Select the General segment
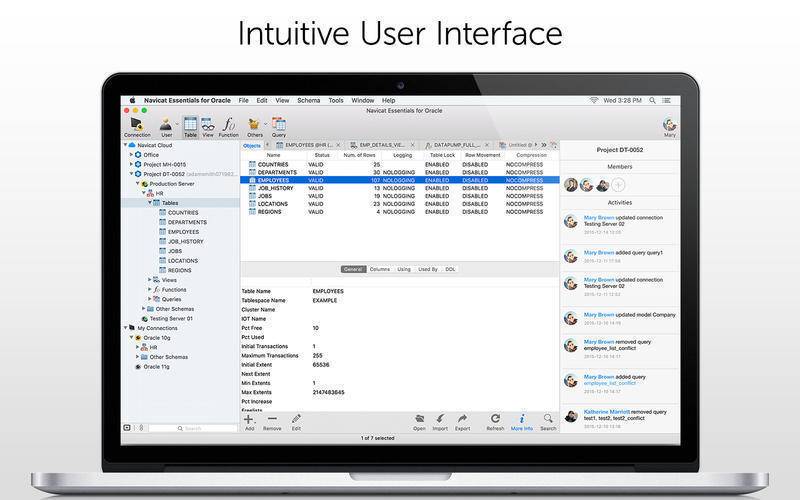Viewport: 800px width, 500px height. coord(353,269)
